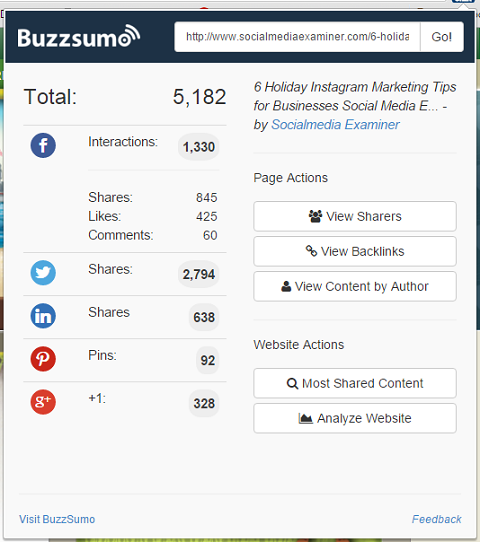
Task: Click the Twitter bird icon
Action: click(43, 273)
